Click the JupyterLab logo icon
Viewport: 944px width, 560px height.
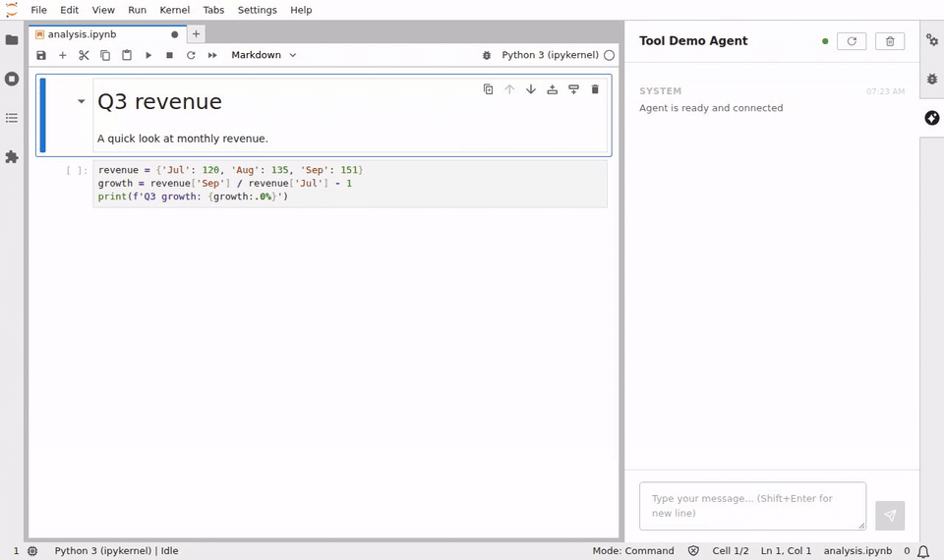click(12, 10)
